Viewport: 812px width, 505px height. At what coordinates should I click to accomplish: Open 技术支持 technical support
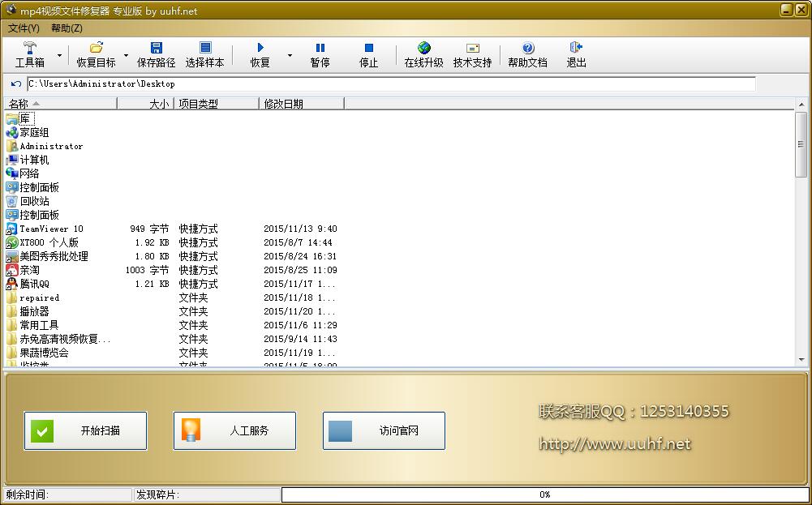tap(472, 55)
